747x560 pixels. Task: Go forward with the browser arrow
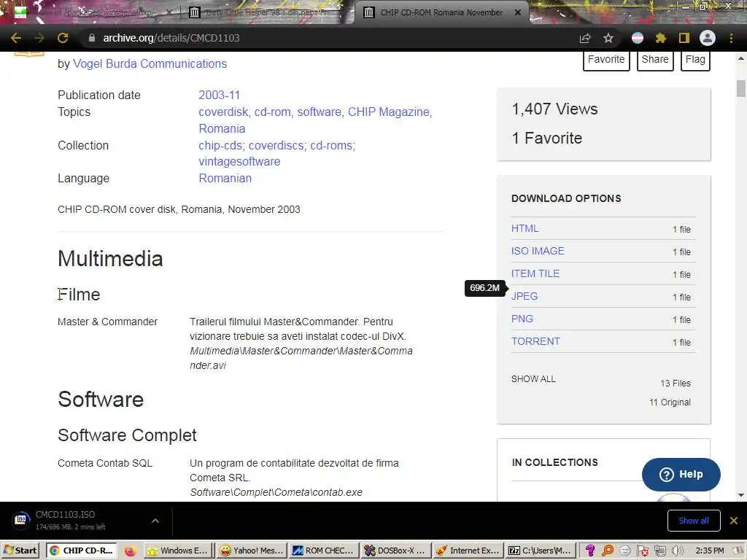(39, 38)
